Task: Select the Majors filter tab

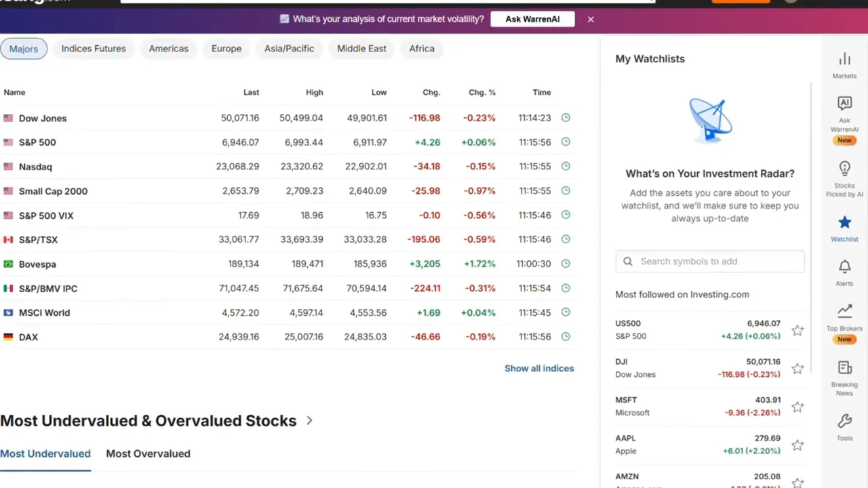Action: 24,49
